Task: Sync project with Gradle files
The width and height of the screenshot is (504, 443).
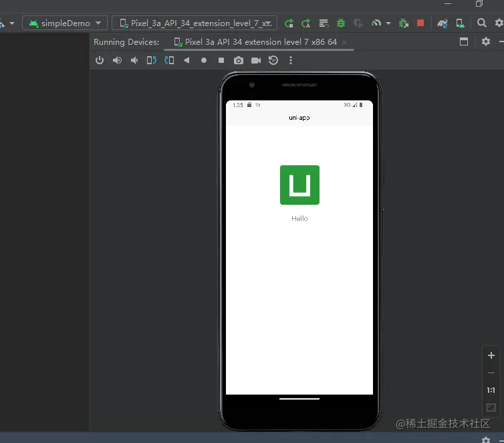Action: 443,23
